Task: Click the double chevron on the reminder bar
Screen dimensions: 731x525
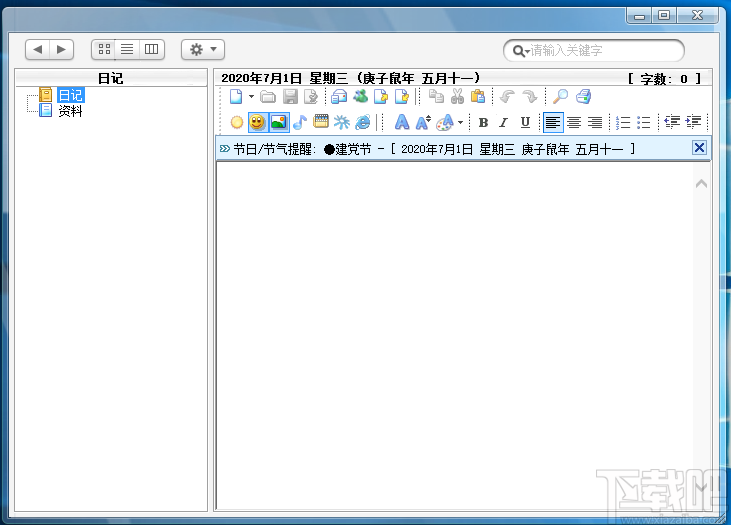Action: coord(225,149)
